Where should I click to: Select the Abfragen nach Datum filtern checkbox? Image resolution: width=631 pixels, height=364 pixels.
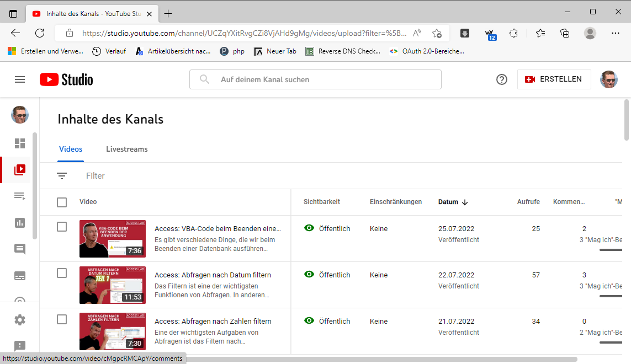pos(62,273)
